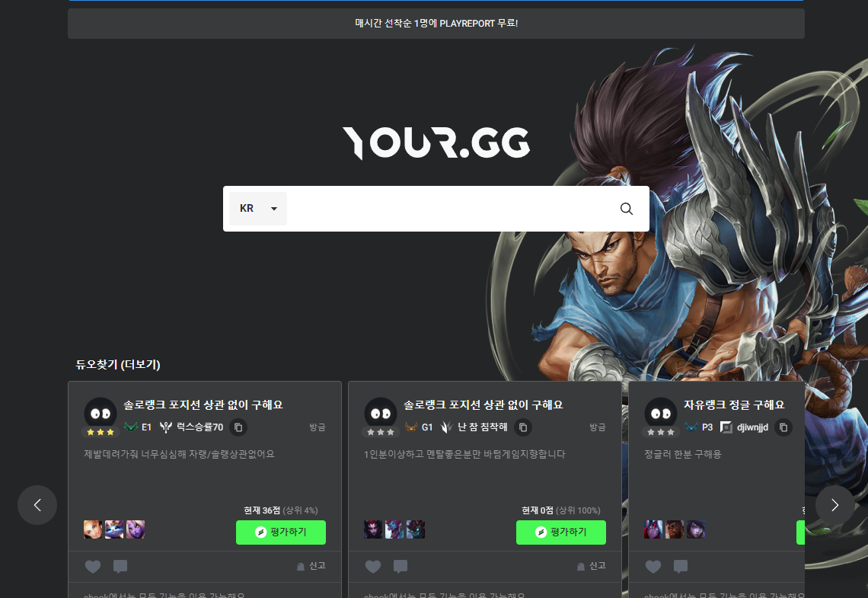This screenshot has height=598, width=868.
Task: Click the search magnifier icon
Action: (x=626, y=209)
